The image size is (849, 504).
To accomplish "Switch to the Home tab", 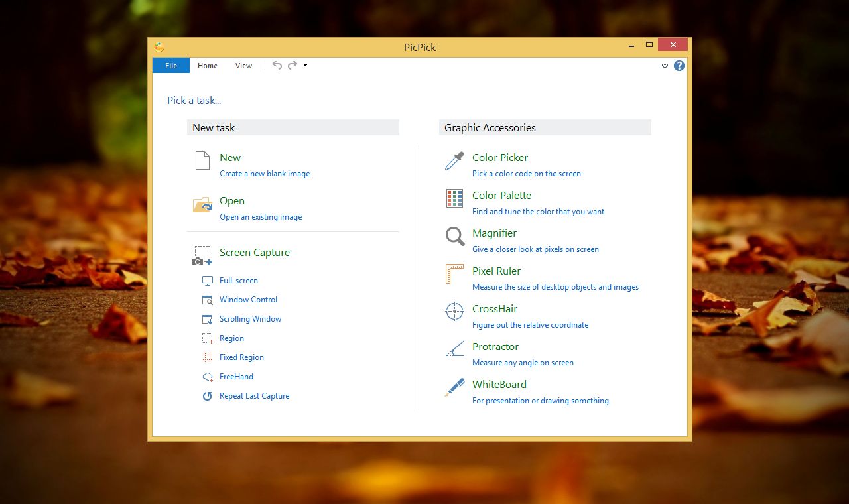I will (208, 66).
